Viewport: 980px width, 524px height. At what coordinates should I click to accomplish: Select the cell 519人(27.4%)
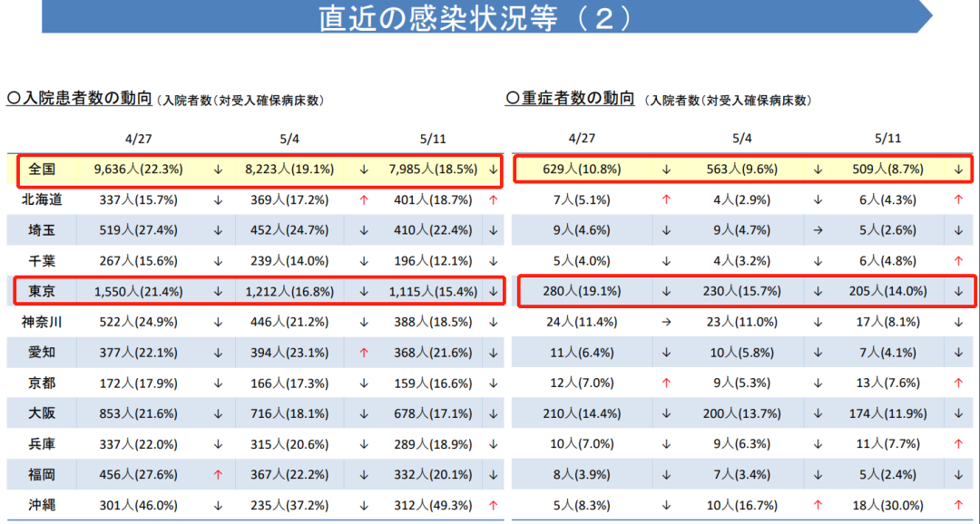click(x=139, y=230)
